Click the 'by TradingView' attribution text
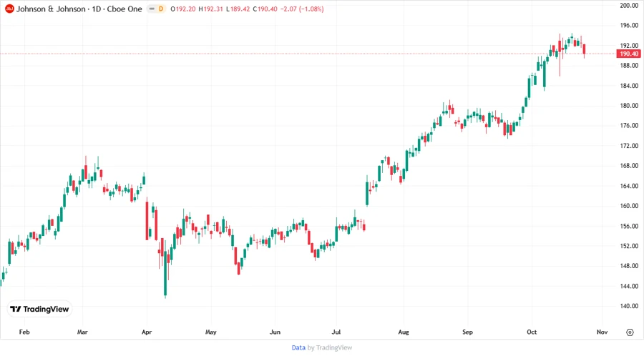Screen dimensions: 644x356 tap(330, 347)
